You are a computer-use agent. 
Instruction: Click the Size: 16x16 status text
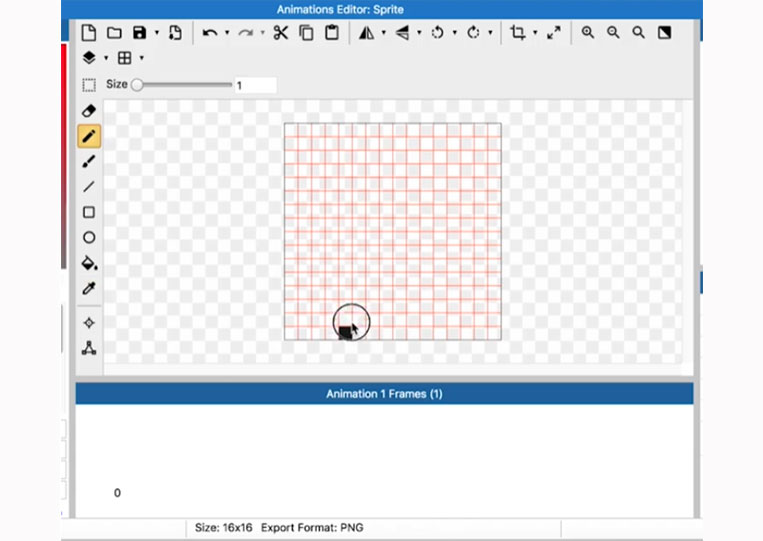pyautogui.click(x=223, y=527)
